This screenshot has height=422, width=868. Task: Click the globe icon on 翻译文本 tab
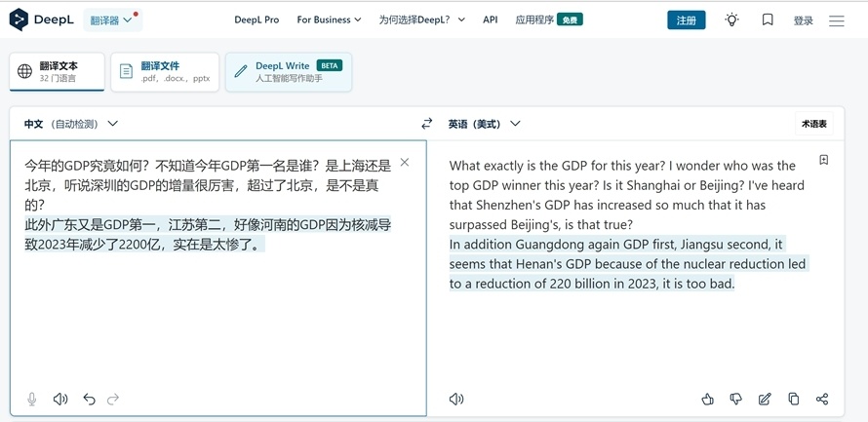point(25,71)
